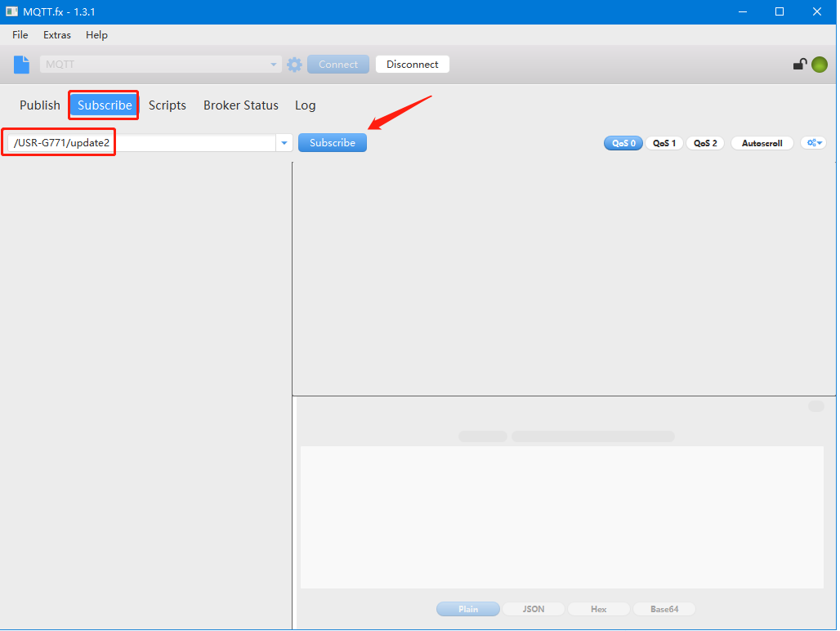
Task: Toggle Autoscroll for messages
Action: [762, 143]
